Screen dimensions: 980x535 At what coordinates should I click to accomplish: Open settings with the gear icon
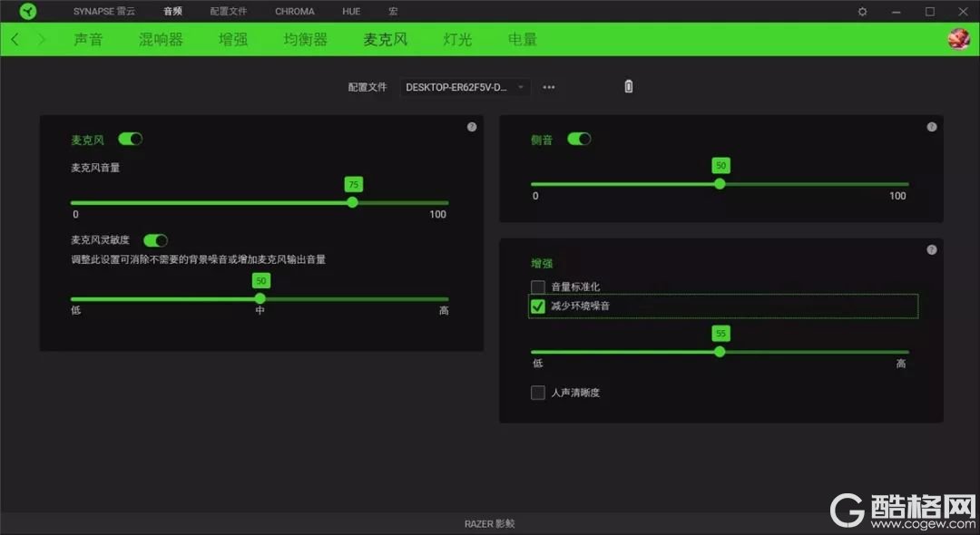pos(862,11)
